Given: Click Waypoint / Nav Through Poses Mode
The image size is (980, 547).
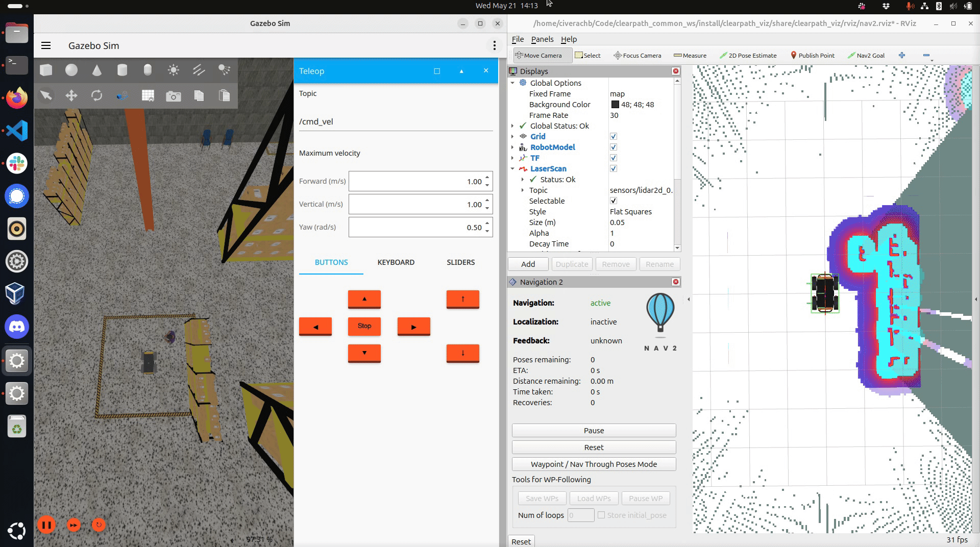Looking at the screenshot, I should pyautogui.click(x=594, y=464).
